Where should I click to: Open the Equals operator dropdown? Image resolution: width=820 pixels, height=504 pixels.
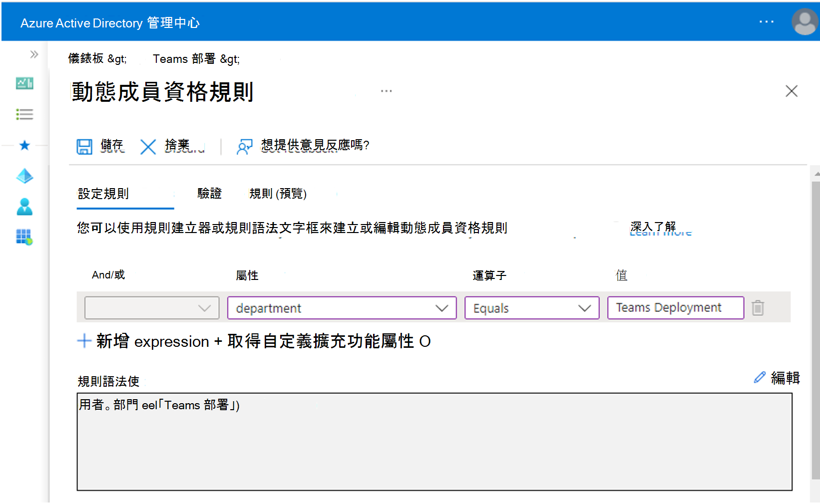coord(532,308)
